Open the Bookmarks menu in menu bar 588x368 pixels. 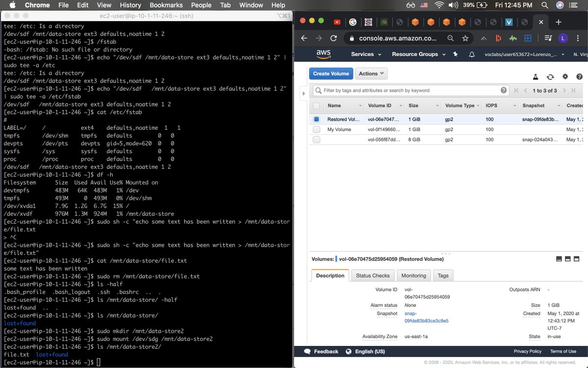pyautogui.click(x=166, y=5)
